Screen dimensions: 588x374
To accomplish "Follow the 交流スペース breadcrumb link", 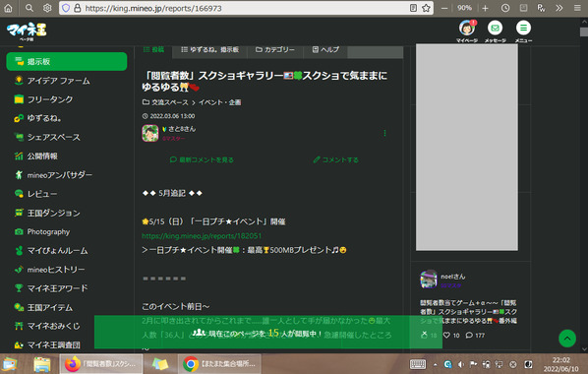I will [x=169, y=102].
